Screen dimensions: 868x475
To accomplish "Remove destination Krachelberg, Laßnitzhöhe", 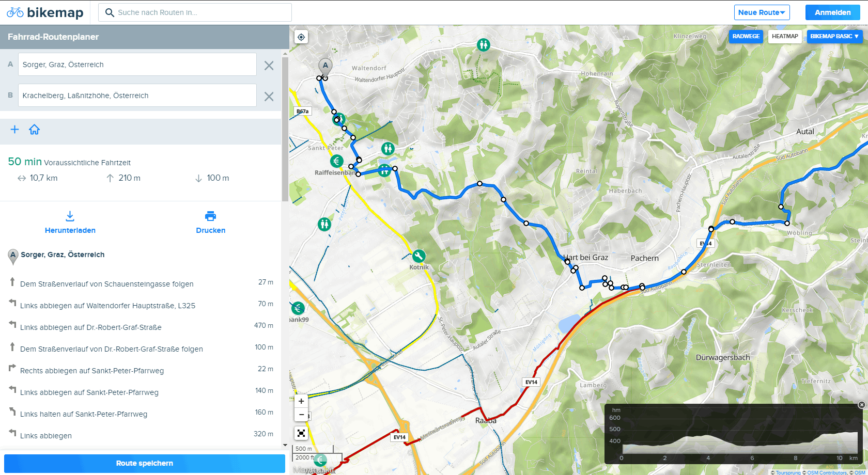I will tap(269, 97).
